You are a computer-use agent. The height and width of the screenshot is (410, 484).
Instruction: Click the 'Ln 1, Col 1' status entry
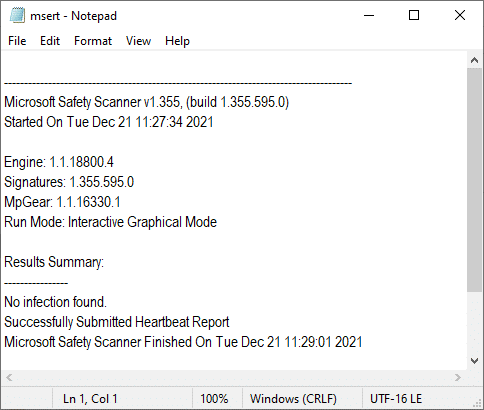(90, 399)
